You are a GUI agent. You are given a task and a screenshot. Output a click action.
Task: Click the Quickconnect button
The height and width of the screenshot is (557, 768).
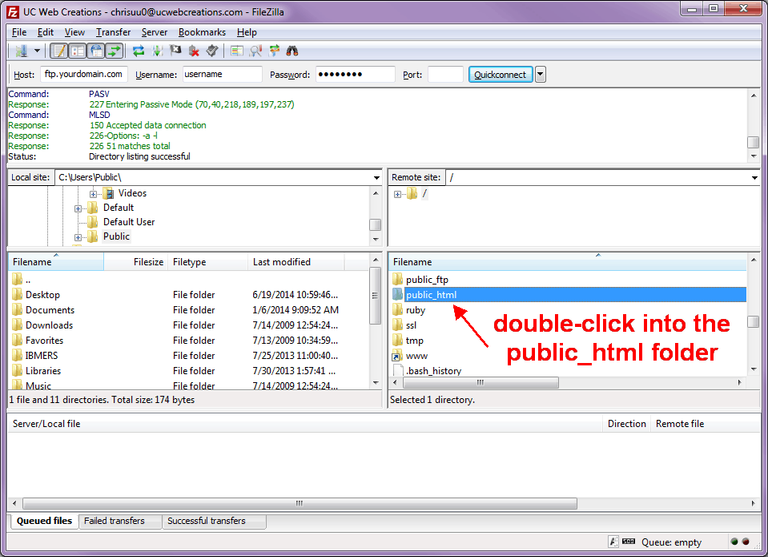tap(500, 74)
